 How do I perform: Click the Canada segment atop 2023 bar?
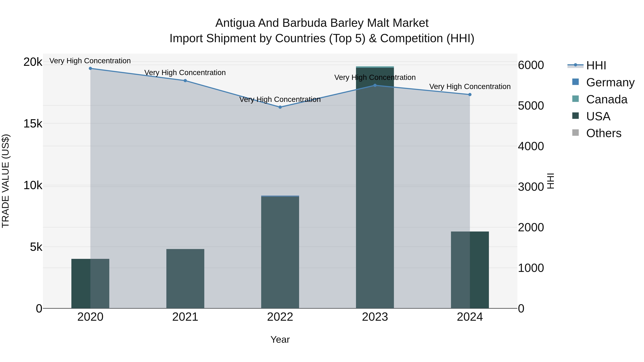375,67
